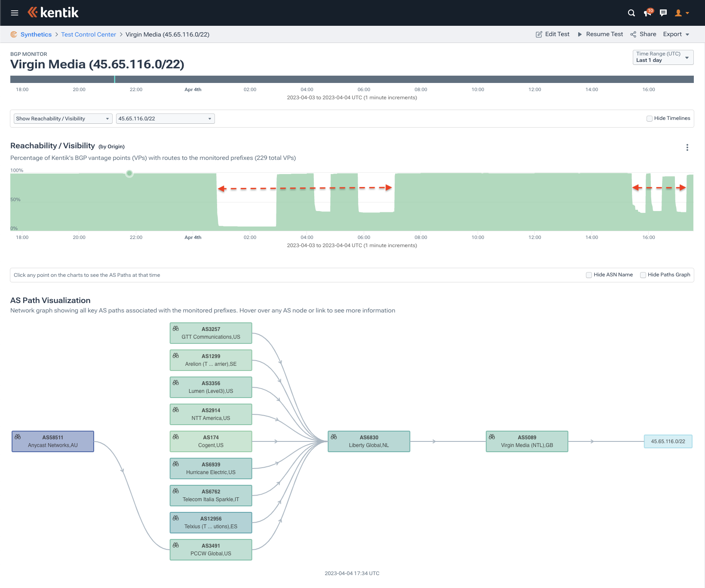Open the hamburger navigation menu
The height and width of the screenshot is (588, 705).
click(x=15, y=13)
